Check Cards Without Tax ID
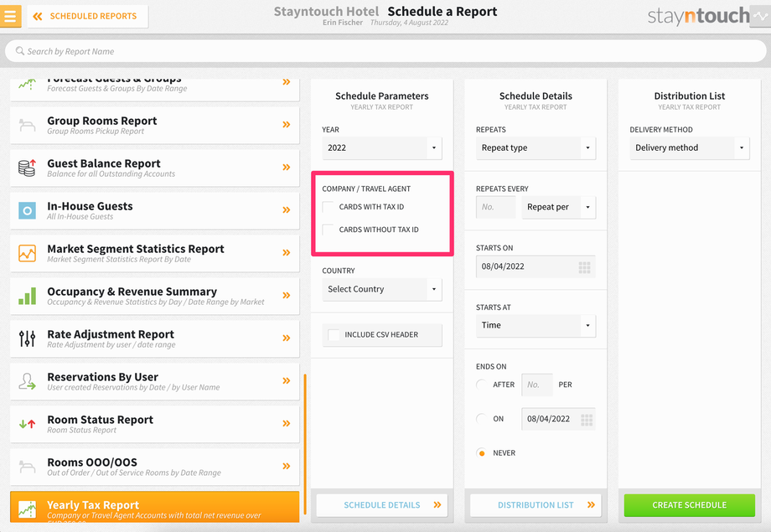 point(328,230)
